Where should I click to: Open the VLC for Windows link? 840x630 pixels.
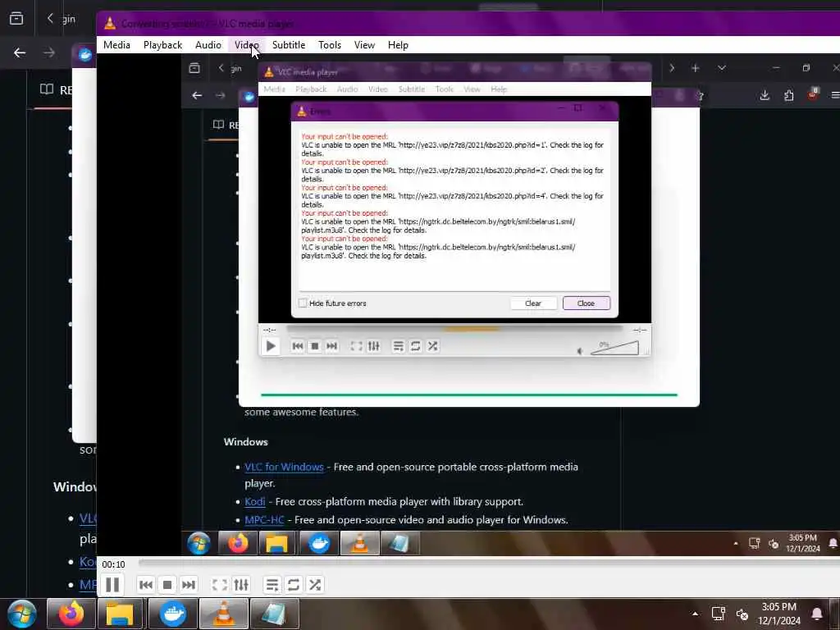(x=284, y=467)
